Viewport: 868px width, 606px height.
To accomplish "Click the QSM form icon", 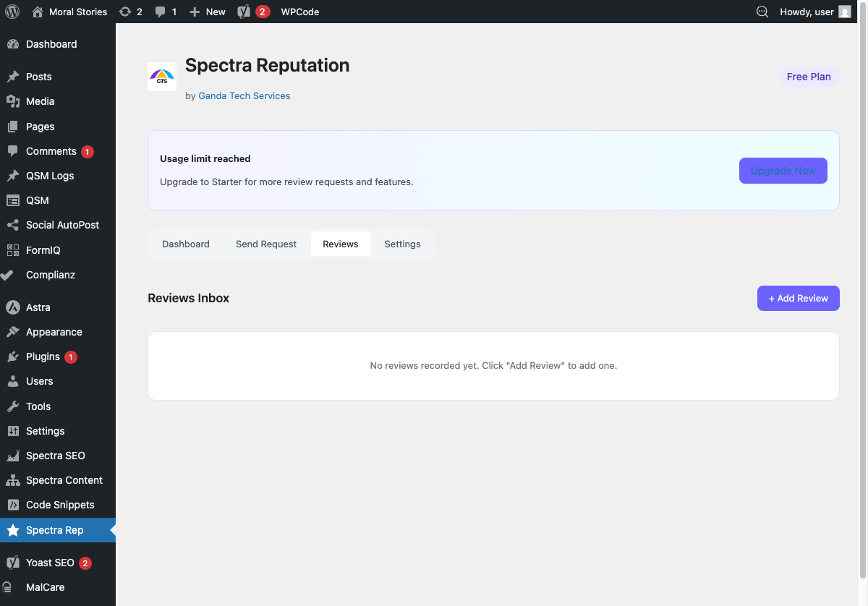I will [13, 200].
